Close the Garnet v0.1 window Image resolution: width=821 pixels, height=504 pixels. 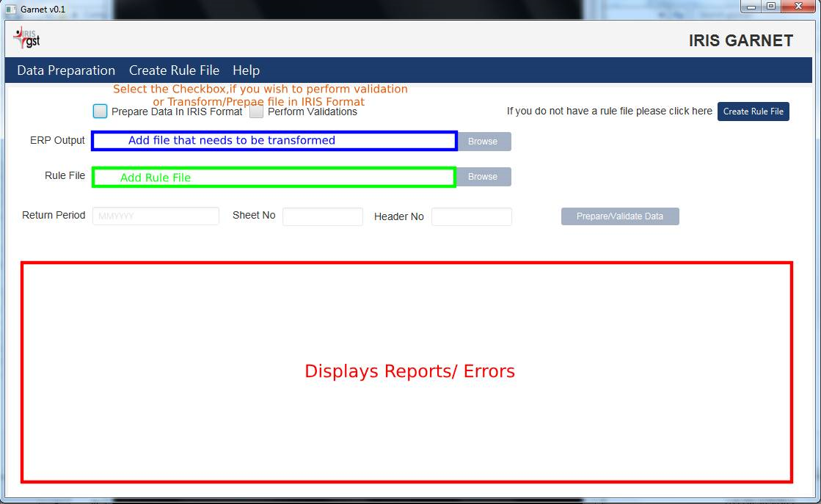[x=798, y=7]
